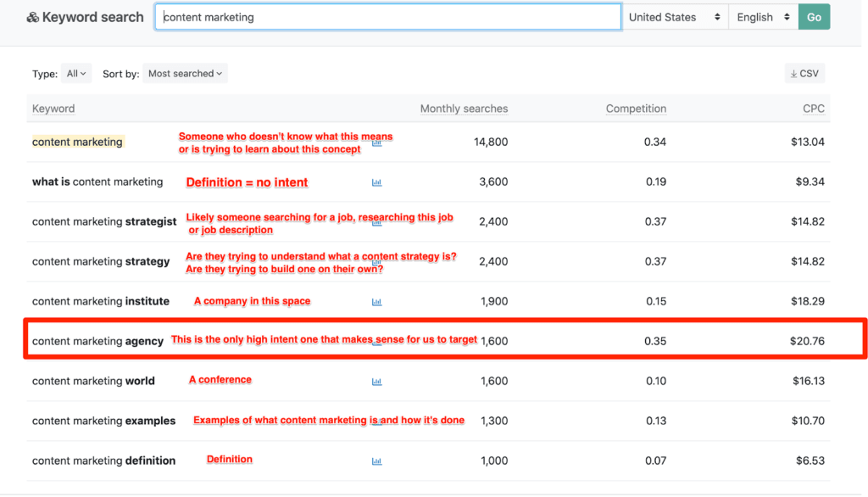Select the content marketing agency keyword
868x497 pixels.
pyautogui.click(x=98, y=341)
